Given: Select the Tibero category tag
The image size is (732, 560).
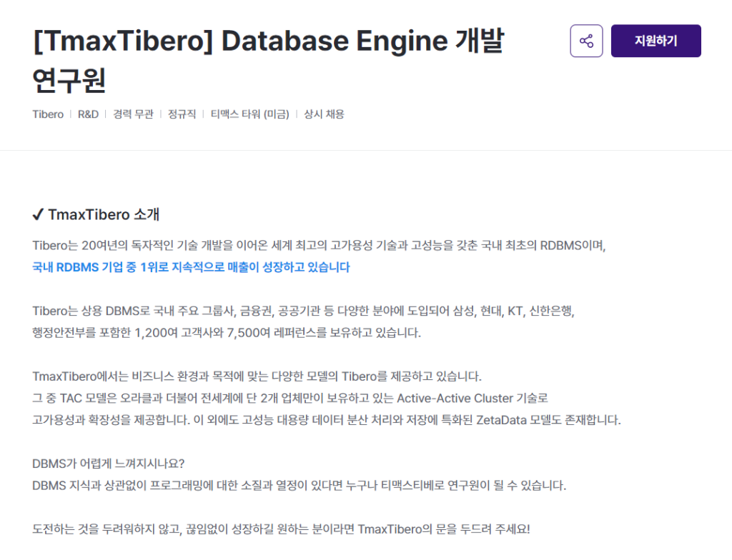Looking at the screenshot, I should point(47,114).
